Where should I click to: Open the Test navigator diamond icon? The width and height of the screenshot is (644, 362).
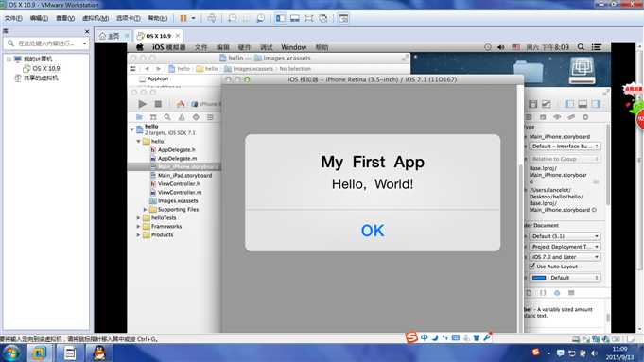196,117
